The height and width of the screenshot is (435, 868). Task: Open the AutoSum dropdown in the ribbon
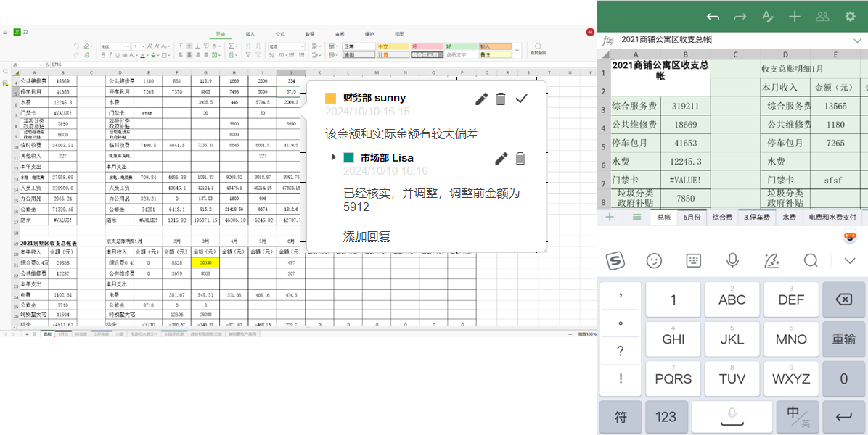tap(237, 46)
